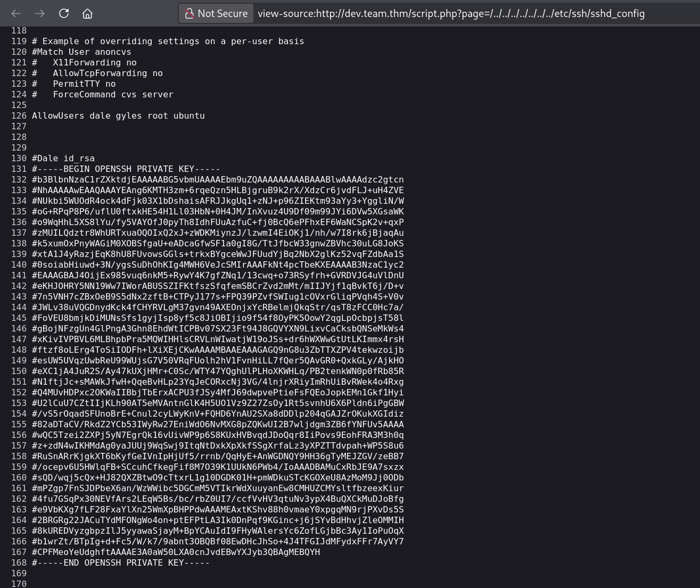Open the browser home page
This screenshot has width=700, height=588.
(87, 13)
